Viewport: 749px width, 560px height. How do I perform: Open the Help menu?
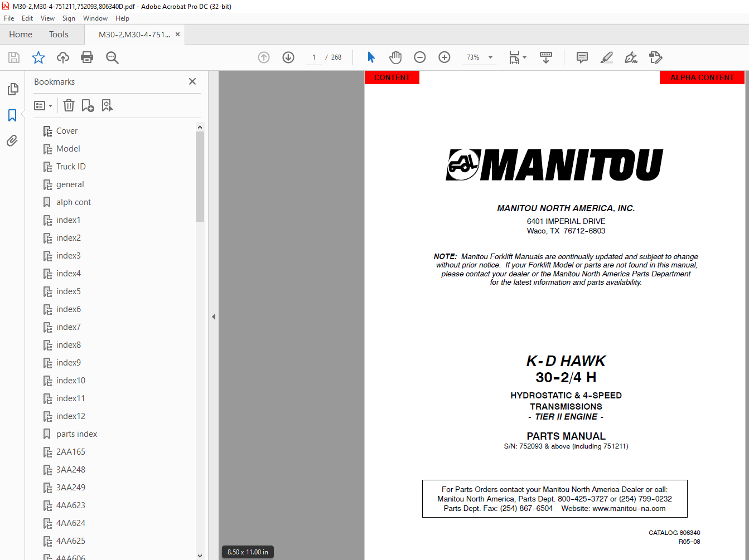(122, 18)
